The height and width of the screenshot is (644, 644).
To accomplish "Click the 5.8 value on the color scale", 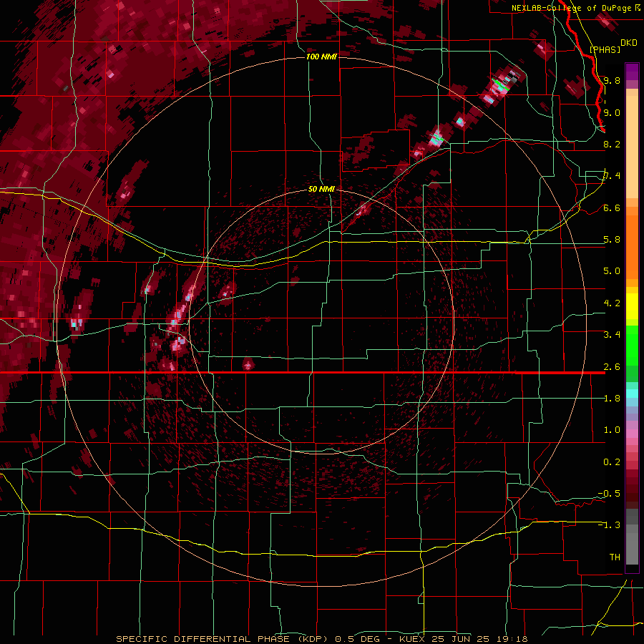I will tap(612, 240).
